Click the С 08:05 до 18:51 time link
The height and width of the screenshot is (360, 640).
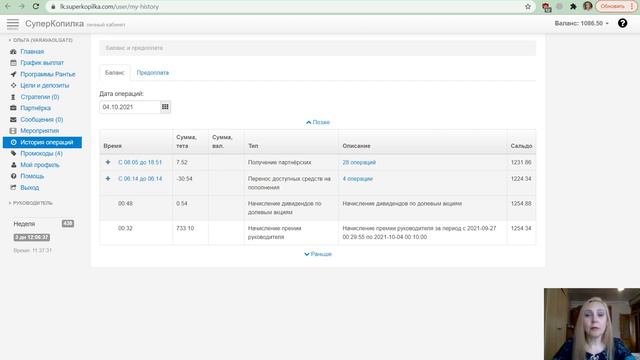(140, 162)
